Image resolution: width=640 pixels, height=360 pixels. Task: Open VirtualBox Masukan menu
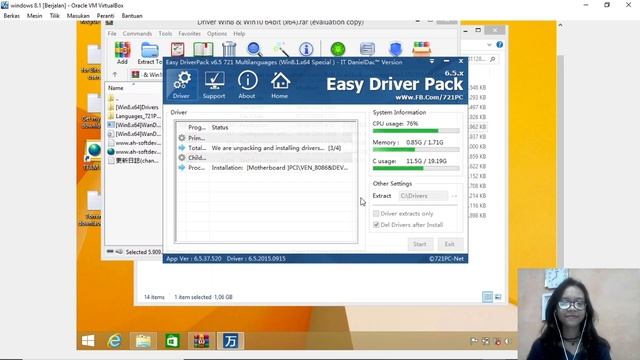(78, 16)
